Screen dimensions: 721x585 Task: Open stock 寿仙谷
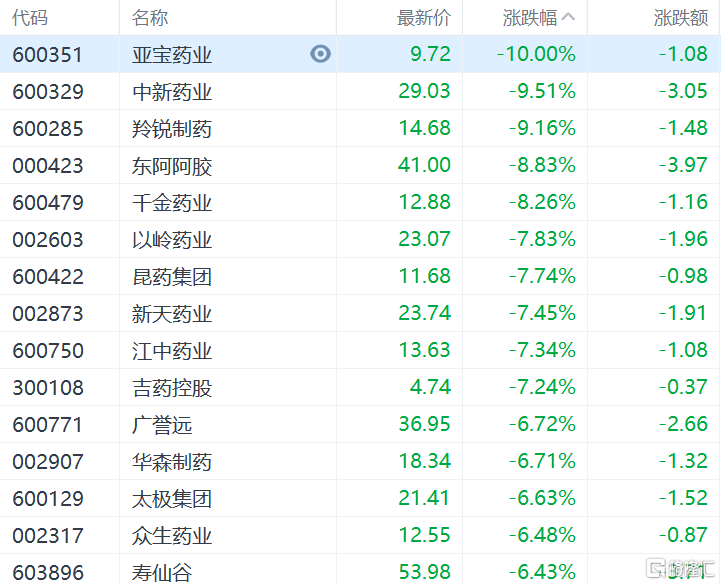162,573
